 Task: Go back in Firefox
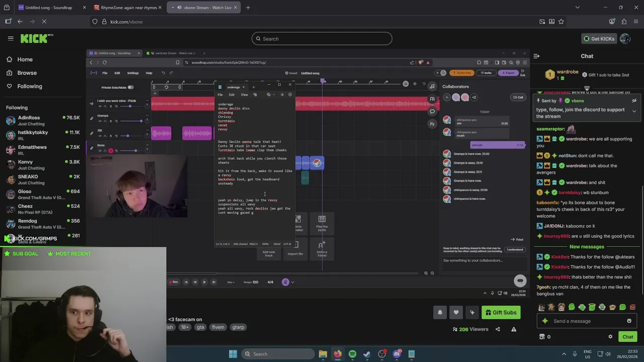tap(20, 22)
